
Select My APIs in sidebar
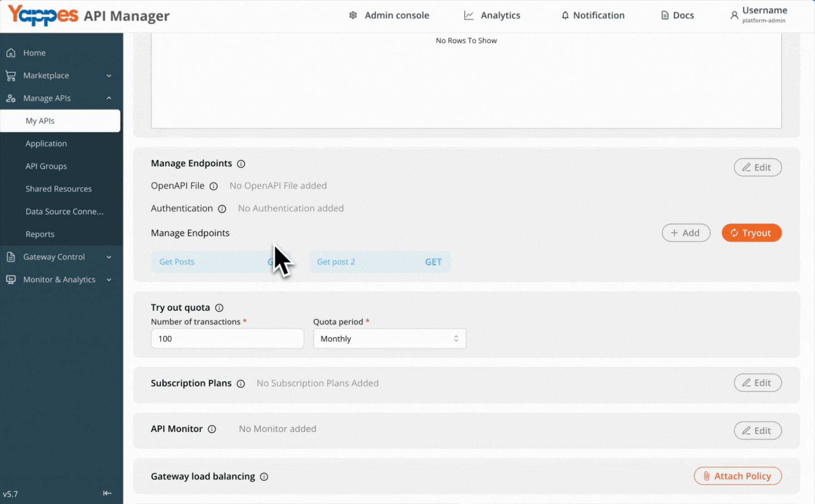pos(60,121)
